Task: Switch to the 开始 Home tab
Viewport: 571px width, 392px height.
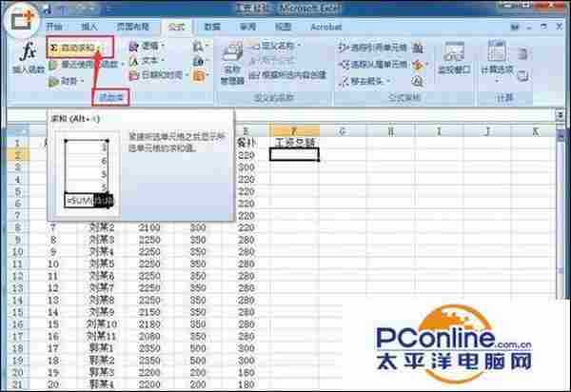Action: 54,27
